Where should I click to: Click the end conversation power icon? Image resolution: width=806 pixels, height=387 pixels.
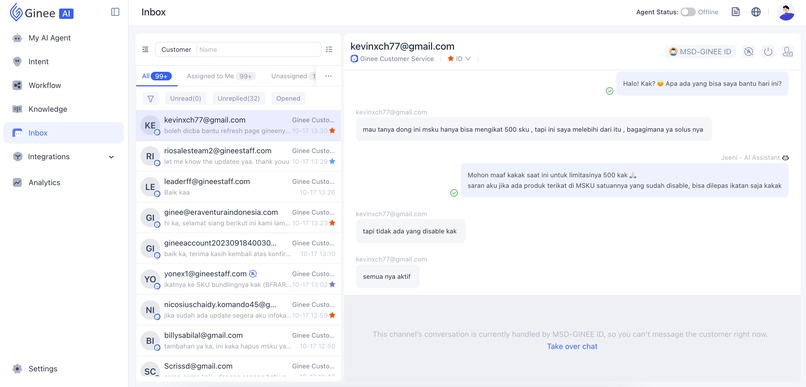[x=768, y=51]
